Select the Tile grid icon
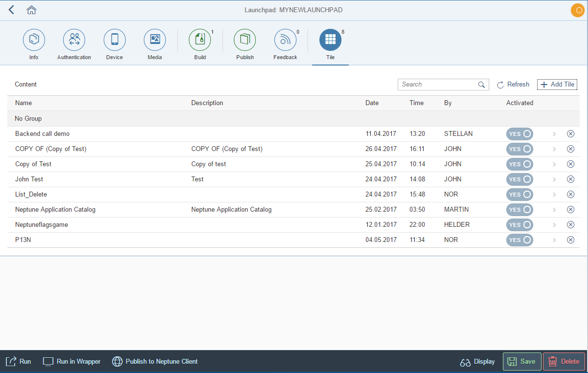 (330, 40)
